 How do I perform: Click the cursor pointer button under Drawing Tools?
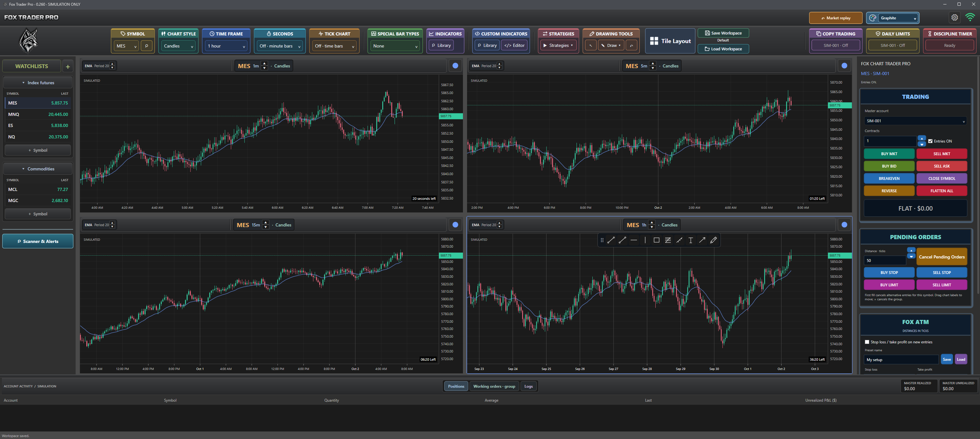click(x=590, y=45)
